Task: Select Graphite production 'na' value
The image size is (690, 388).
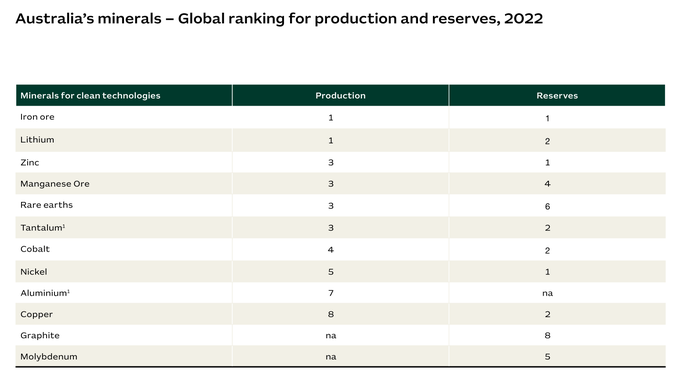Action: (x=330, y=336)
